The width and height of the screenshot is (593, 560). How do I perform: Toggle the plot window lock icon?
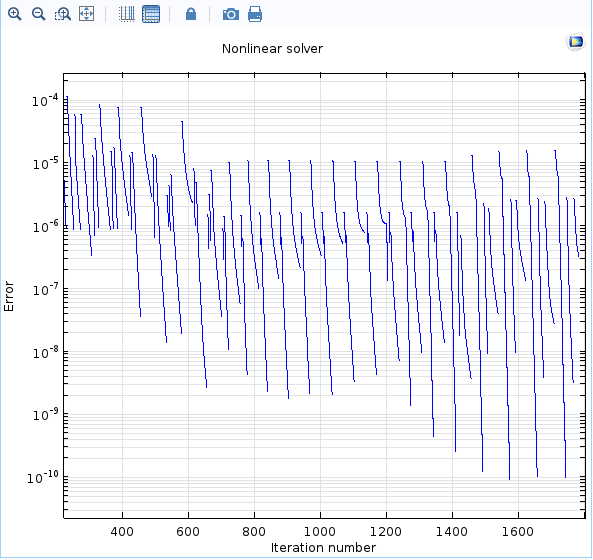(191, 14)
